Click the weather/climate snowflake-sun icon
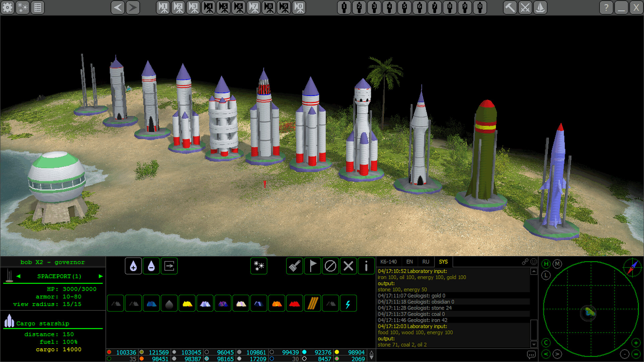 259,266
